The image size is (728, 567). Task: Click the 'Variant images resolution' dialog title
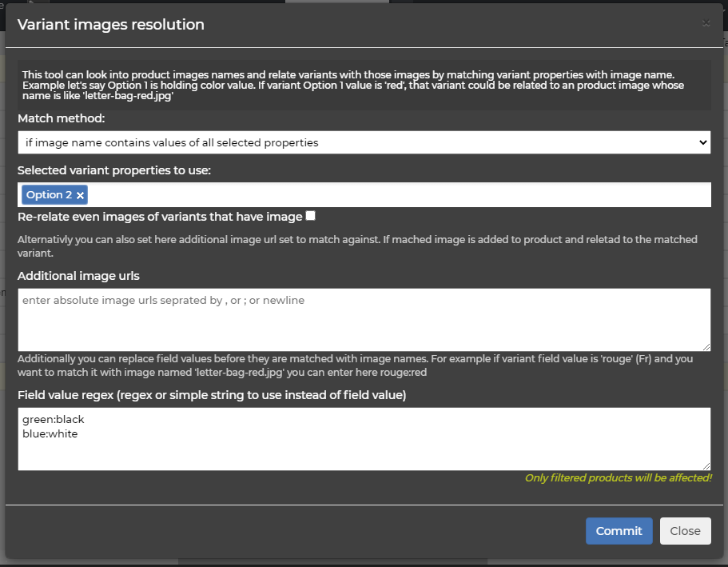coord(111,25)
